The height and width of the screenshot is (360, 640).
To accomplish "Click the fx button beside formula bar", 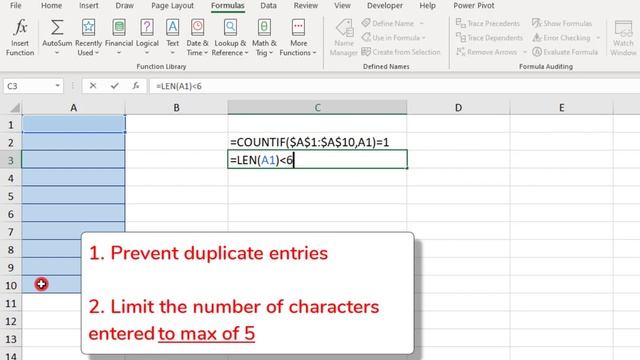I will pos(136,86).
